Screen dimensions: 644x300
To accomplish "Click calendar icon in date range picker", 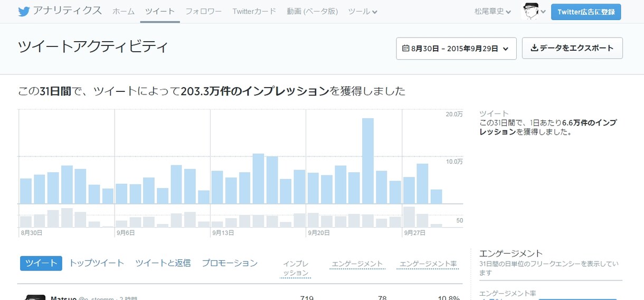I will tap(405, 48).
